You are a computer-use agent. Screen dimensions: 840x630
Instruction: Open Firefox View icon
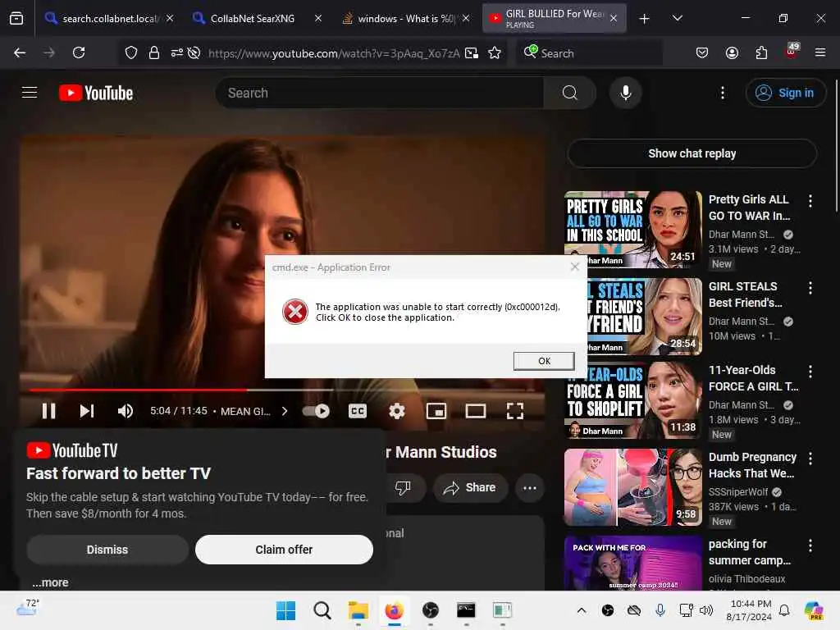[16, 18]
